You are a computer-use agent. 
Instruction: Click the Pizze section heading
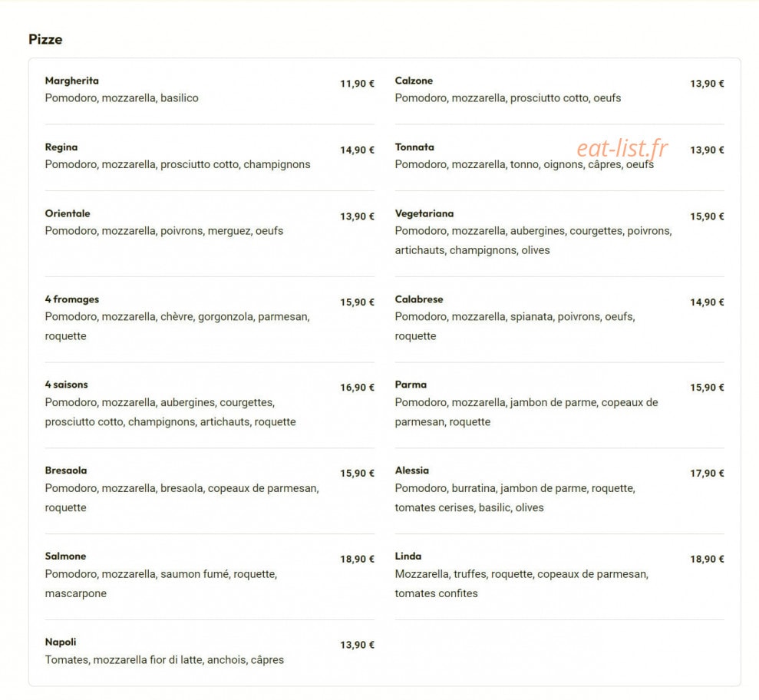tap(45, 39)
